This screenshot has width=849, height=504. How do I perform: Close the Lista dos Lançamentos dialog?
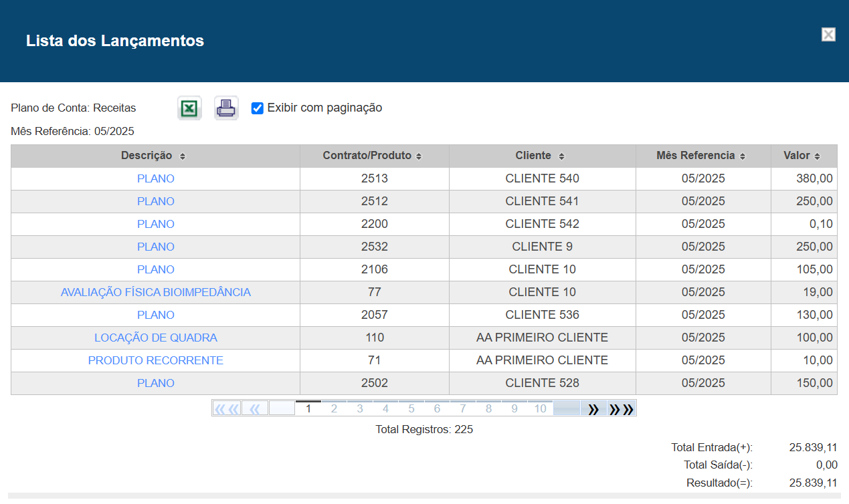(x=828, y=35)
